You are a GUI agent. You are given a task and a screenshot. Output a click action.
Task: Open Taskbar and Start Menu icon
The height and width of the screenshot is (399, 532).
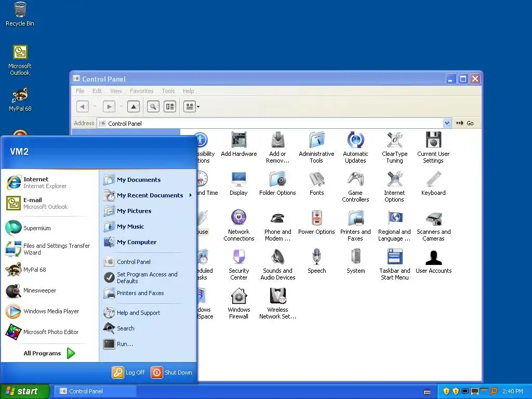[x=395, y=264]
